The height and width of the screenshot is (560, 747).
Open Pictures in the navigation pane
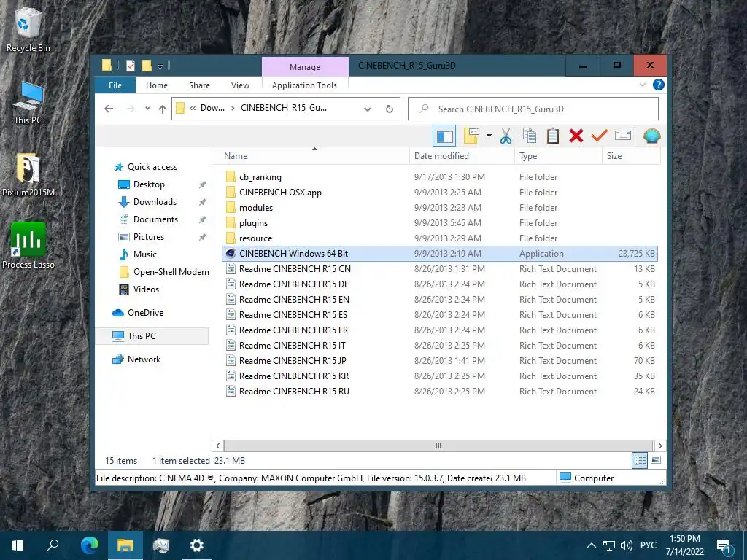click(149, 237)
